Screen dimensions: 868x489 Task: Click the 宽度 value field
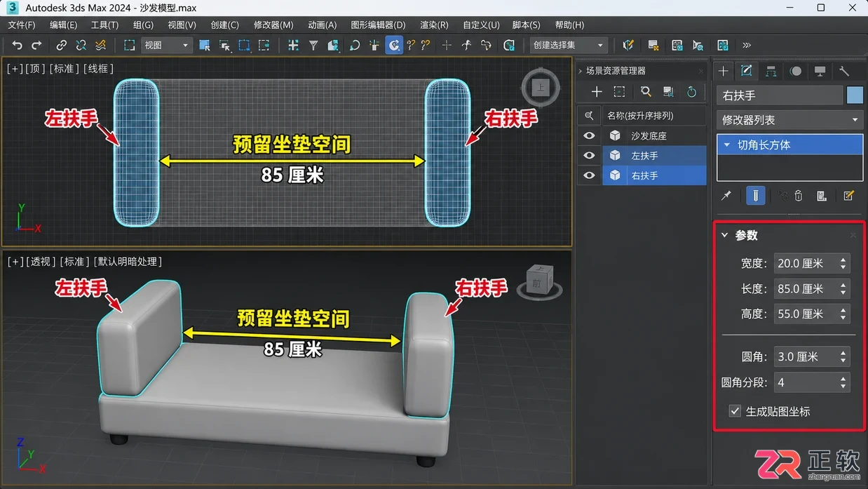[805, 263]
